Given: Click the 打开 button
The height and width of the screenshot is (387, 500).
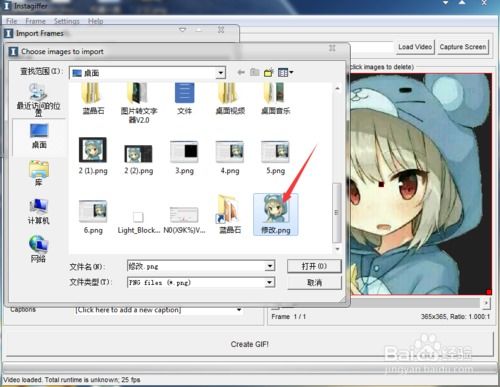Looking at the screenshot, I should pos(314,266).
